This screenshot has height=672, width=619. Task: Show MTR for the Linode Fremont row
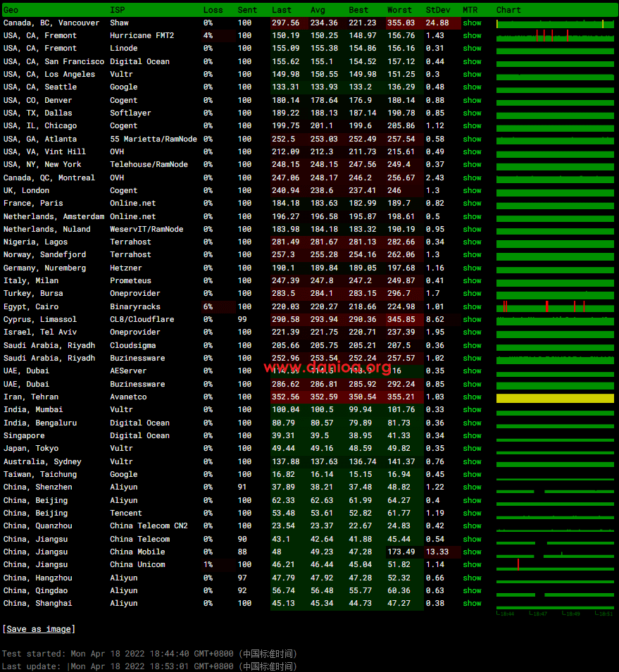(x=472, y=49)
